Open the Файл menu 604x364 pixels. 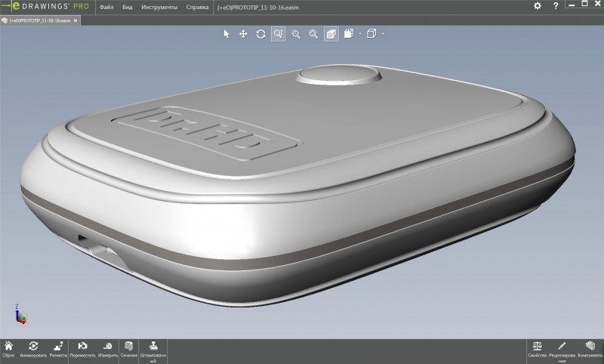106,8
